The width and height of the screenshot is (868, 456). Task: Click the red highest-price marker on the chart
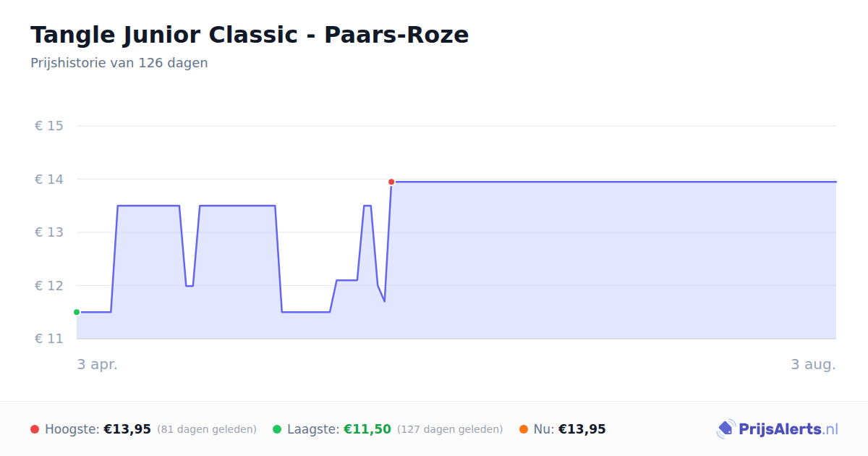coord(391,182)
